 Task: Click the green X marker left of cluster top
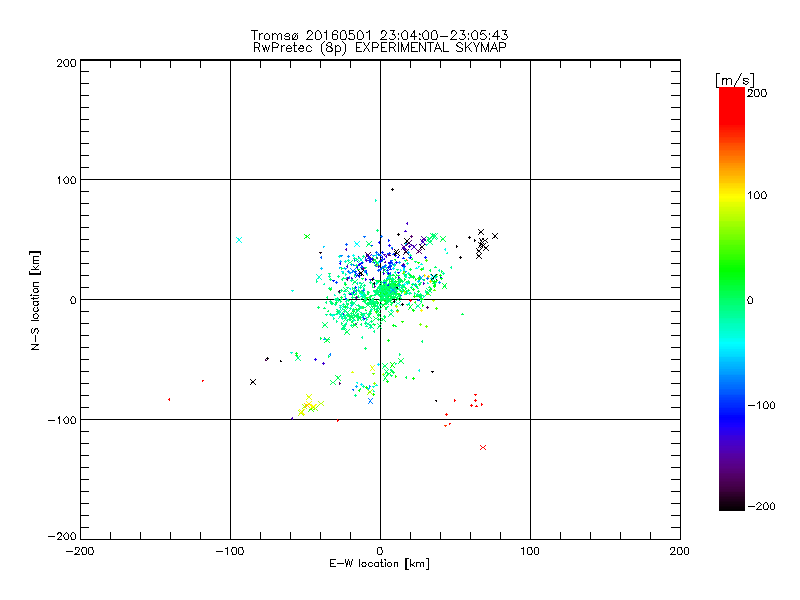pyautogui.click(x=307, y=236)
